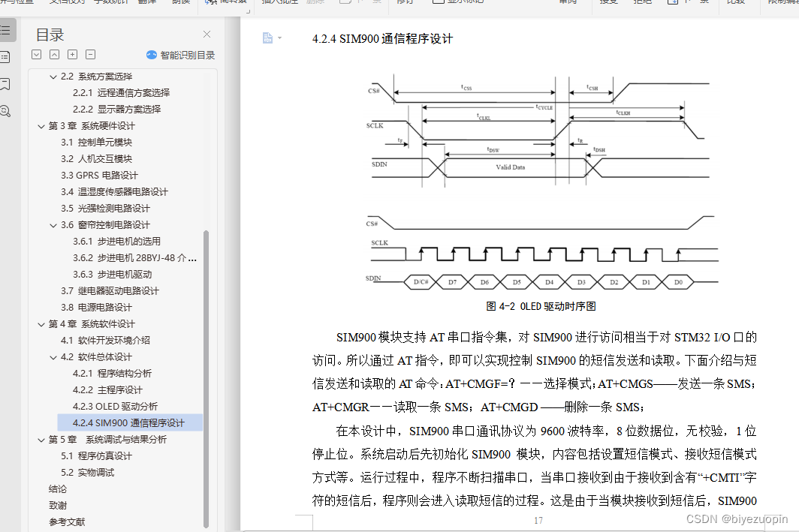Open the 翻译 translate menu item
Viewport: 799px width, 532px height.
tap(146, 2)
